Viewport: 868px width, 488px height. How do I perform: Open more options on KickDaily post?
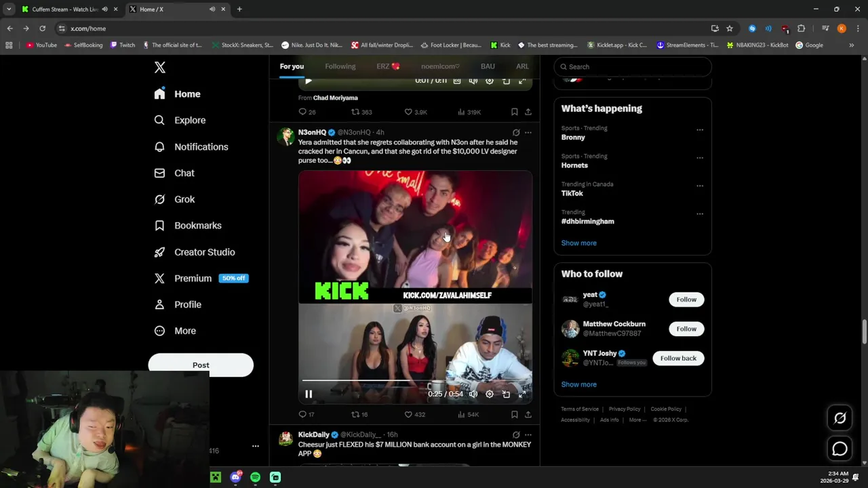point(528,435)
